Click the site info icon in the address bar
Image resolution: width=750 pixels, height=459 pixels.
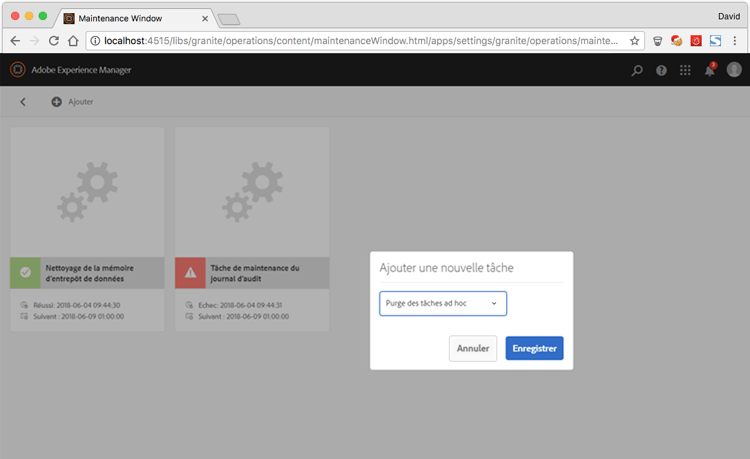pos(95,41)
